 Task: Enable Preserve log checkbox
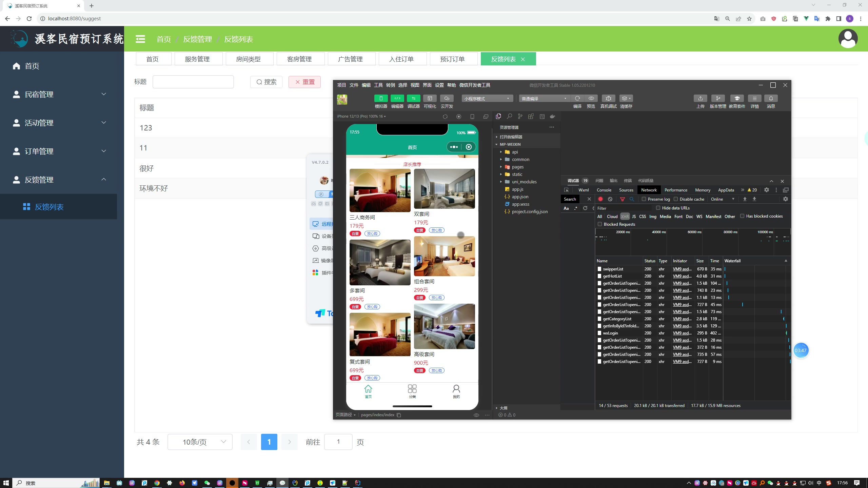[644, 199]
